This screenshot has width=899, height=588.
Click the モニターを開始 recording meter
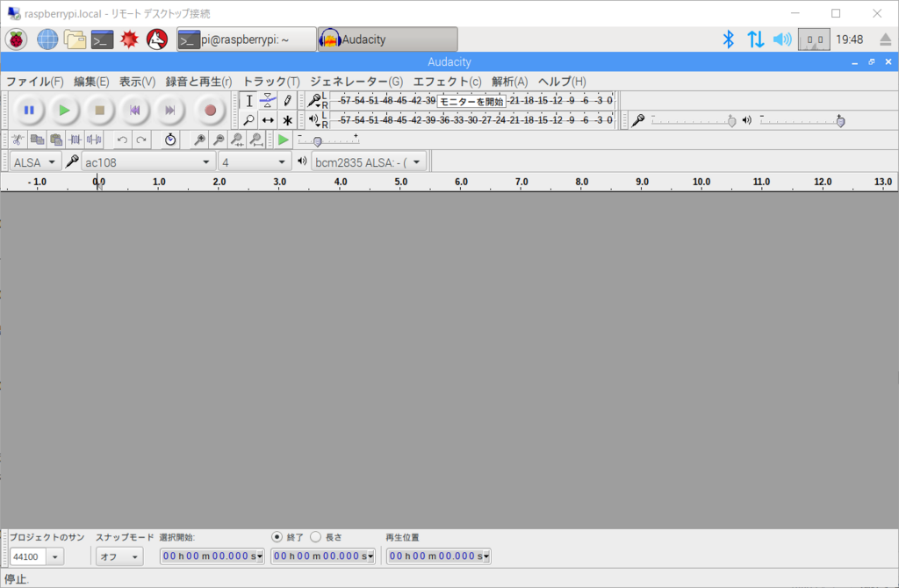pos(471,102)
